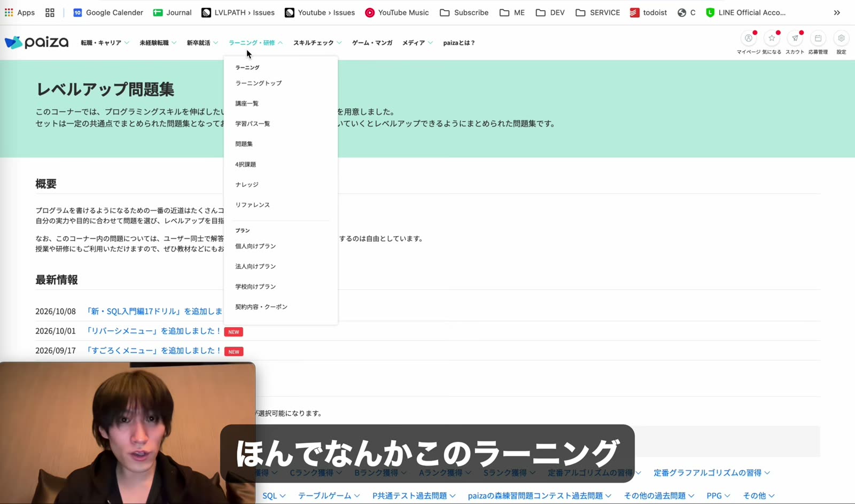Screen dimensions: 855x504
Task: Open the 「リバーシメニュー」を追加しました news link
Action: pyautogui.click(x=154, y=331)
